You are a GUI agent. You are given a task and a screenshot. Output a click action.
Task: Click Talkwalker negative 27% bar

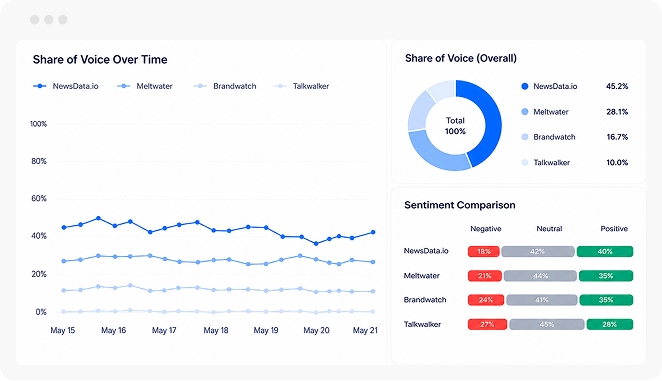[x=487, y=324]
